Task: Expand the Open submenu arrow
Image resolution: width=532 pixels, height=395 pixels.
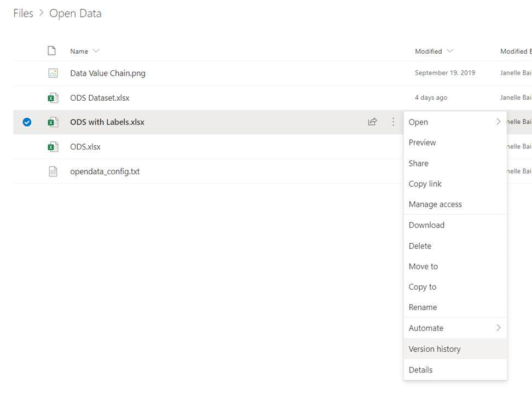Action: (x=498, y=122)
